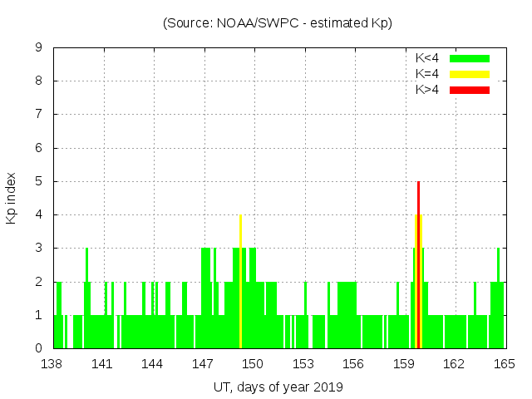Click the NOAA/SWPC source chart title

pyautogui.click(x=278, y=23)
